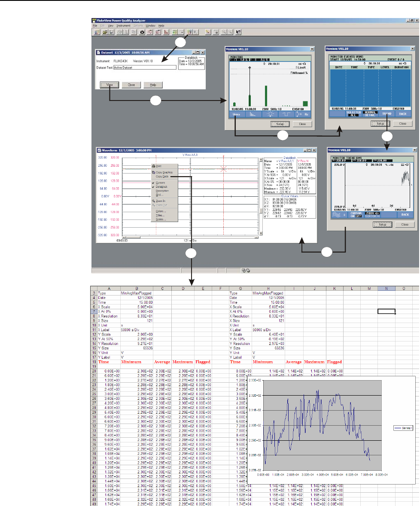420x506 pixels.
Task: Click the first toolbar icon left of the open folder
Action: click(x=97, y=32)
